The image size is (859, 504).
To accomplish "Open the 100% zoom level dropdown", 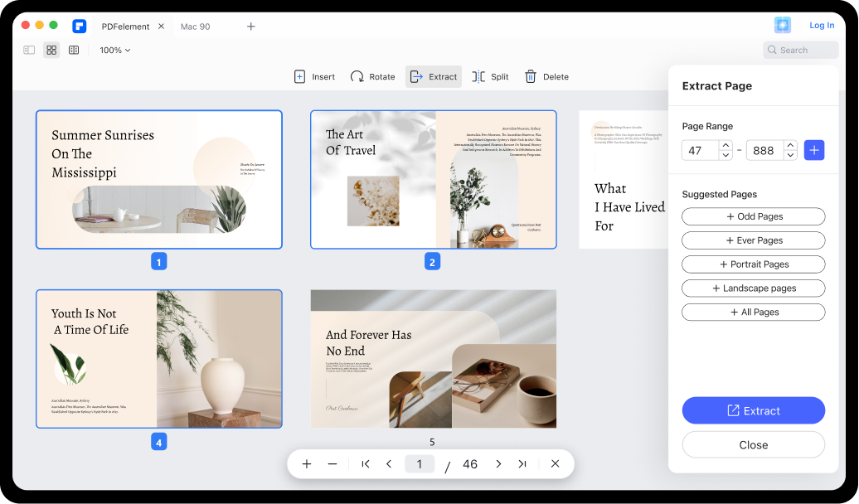I will coord(115,50).
